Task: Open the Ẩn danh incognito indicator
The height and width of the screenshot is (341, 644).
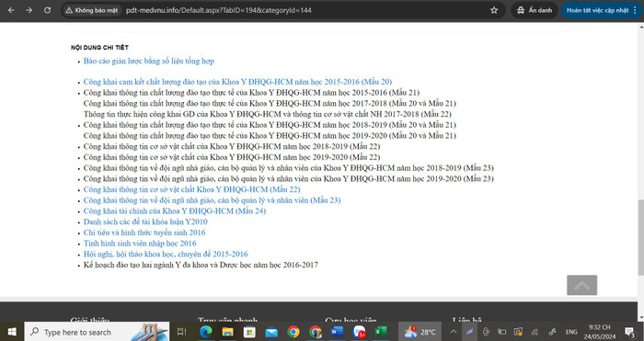Action: point(535,10)
